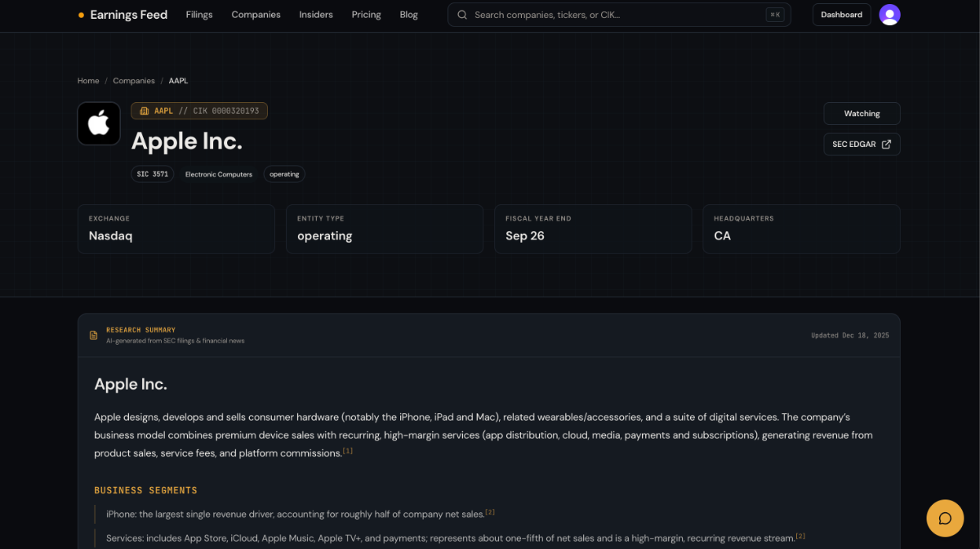This screenshot has height=549, width=980.
Task: Click the external link icon on SEC EDGAR
Action: [886, 145]
